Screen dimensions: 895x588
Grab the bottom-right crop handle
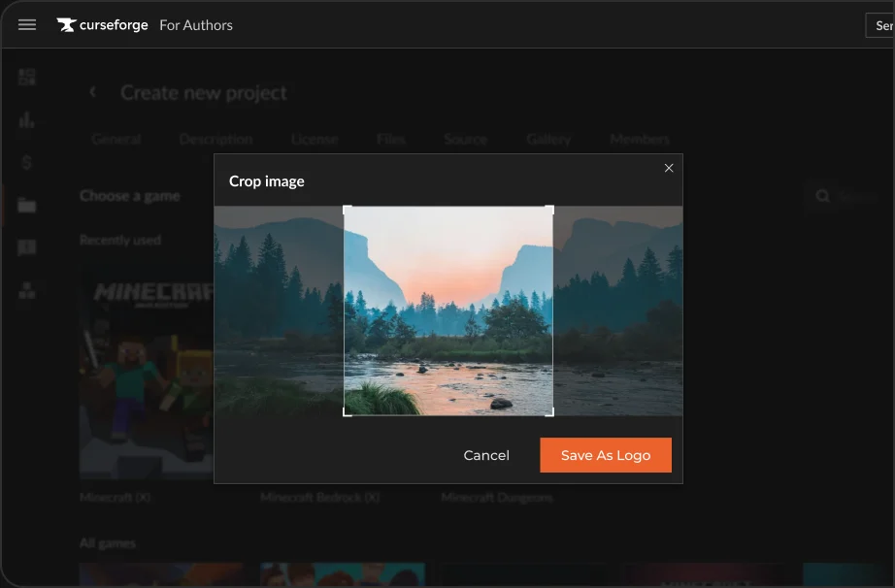[549, 412]
